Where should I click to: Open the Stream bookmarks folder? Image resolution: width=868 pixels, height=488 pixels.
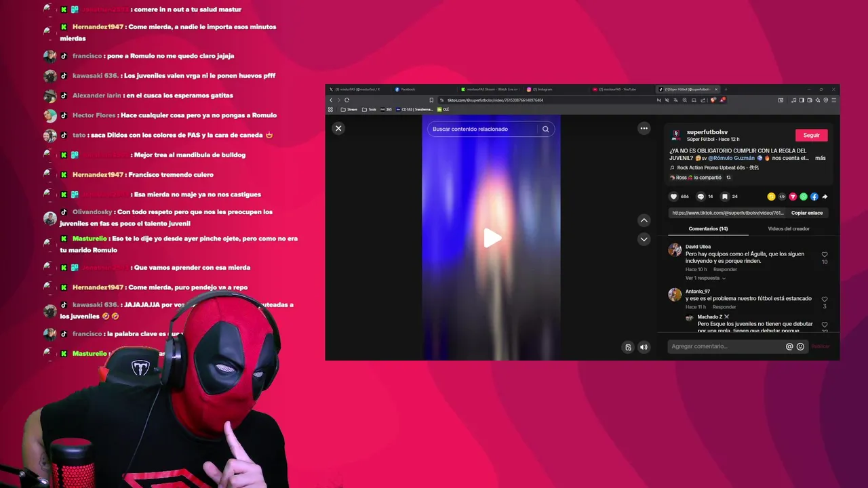[x=348, y=109]
